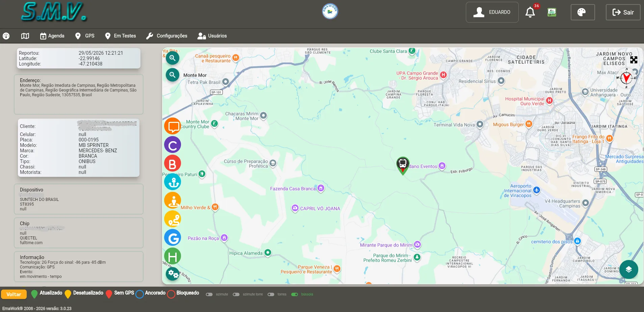Click the SUNTECH DO BRASIL device text
The height and width of the screenshot is (312, 644).
39,200
